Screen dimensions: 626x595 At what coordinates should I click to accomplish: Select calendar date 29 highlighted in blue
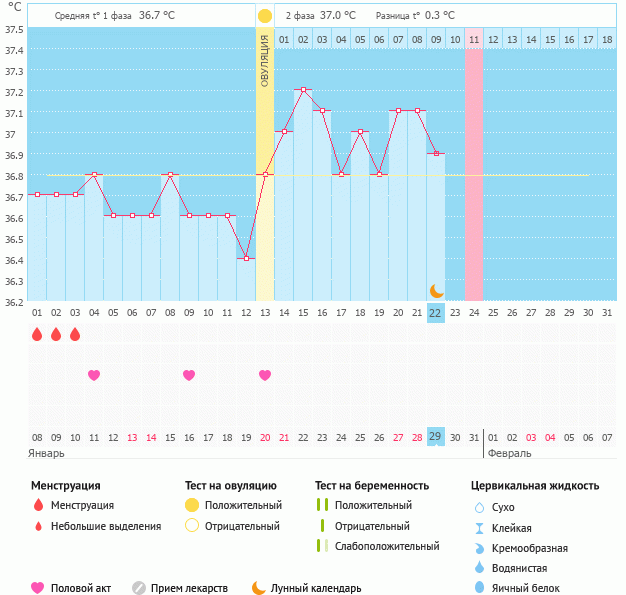[435, 437]
